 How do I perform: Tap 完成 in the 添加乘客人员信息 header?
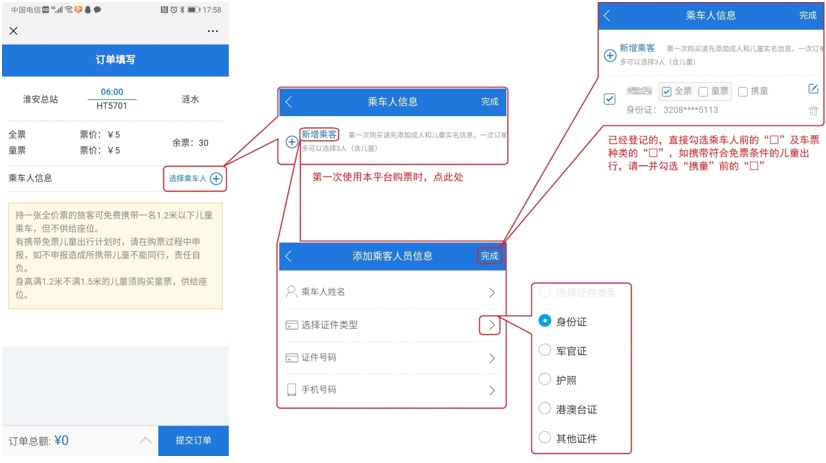click(x=489, y=256)
